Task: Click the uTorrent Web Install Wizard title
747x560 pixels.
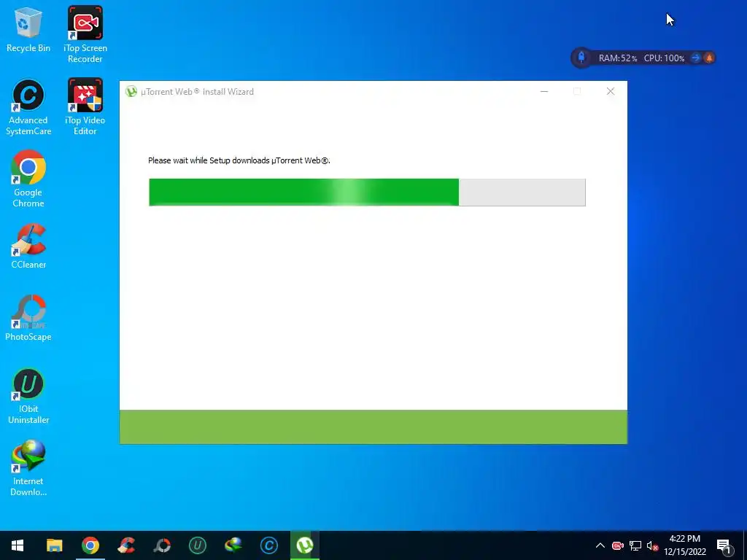Action: (x=197, y=92)
